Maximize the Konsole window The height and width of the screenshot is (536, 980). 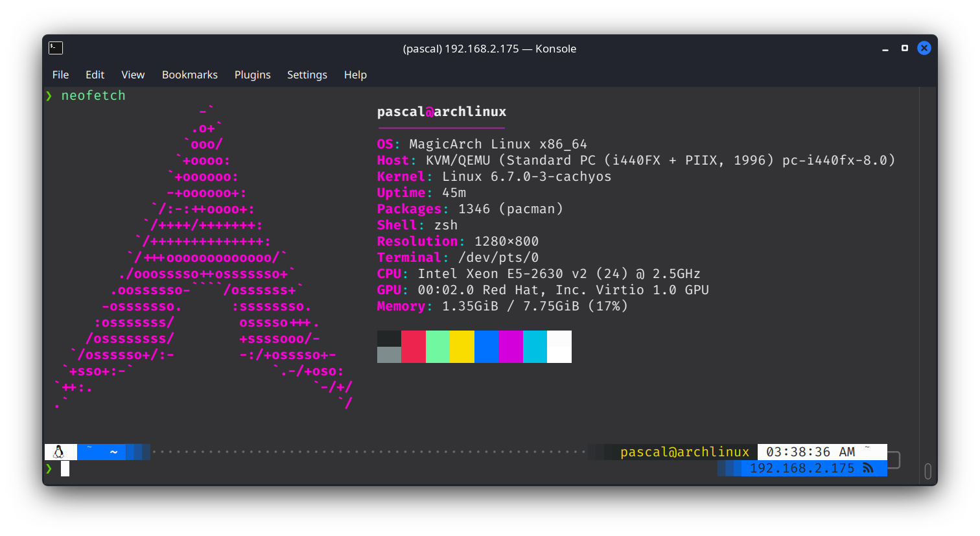pos(905,48)
